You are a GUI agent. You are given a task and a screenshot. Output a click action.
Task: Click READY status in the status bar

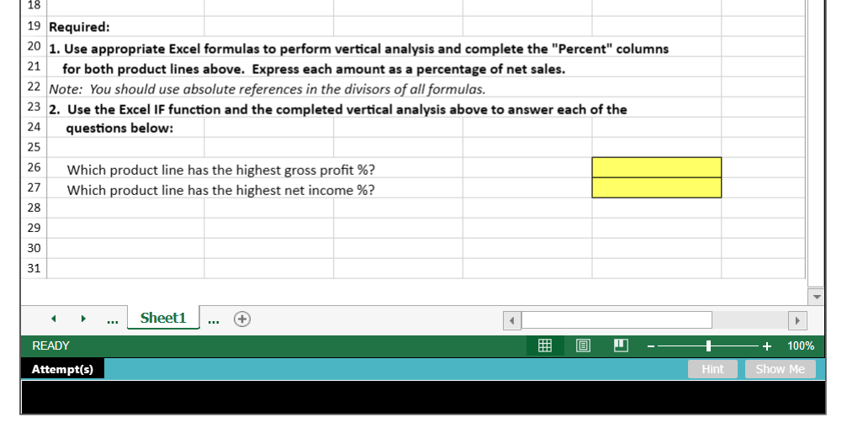50,346
